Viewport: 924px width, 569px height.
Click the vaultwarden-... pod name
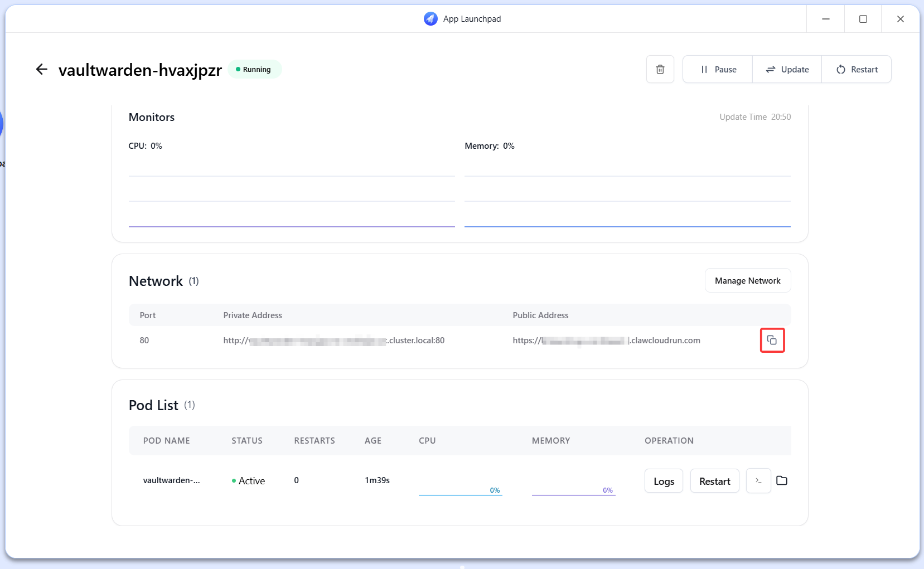(x=171, y=480)
